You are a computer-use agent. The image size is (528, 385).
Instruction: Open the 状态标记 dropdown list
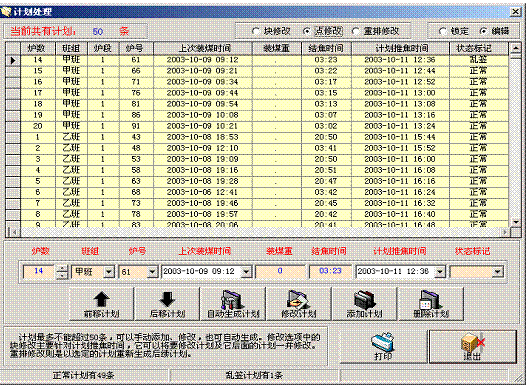click(x=497, y=271)
